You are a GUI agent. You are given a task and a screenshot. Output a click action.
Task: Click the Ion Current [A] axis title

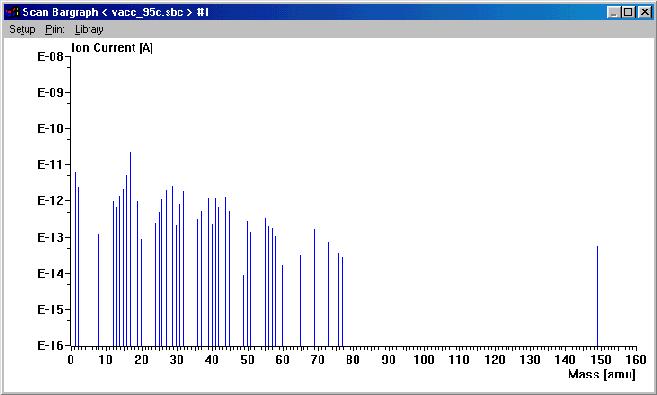pyautogui.click(x=112, y=48)
